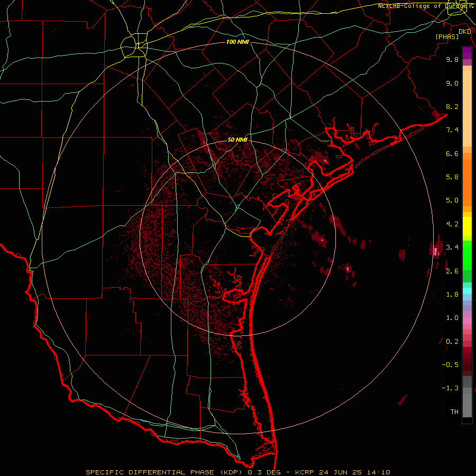Click the 9.0 color scale value

pos(452,84)
